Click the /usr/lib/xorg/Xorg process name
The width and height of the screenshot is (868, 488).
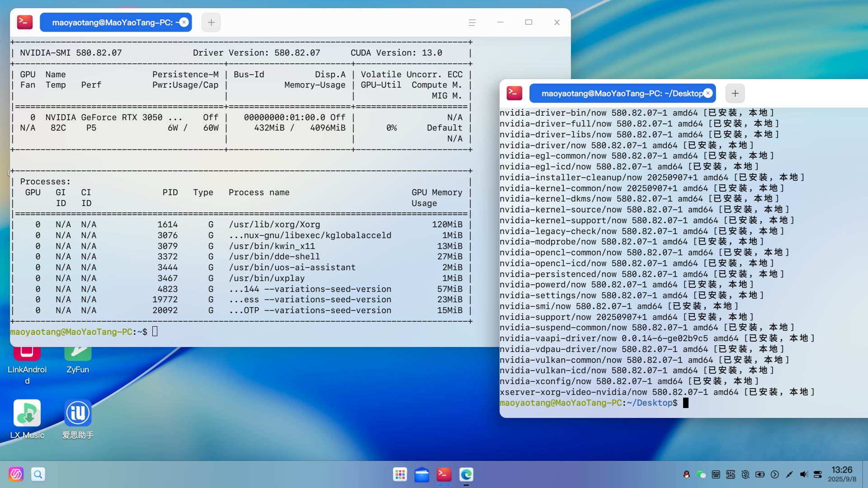pos(274,225)
